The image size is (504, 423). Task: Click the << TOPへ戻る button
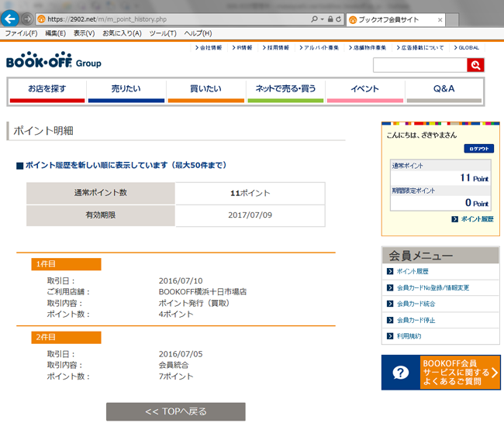tap(176, 411)
